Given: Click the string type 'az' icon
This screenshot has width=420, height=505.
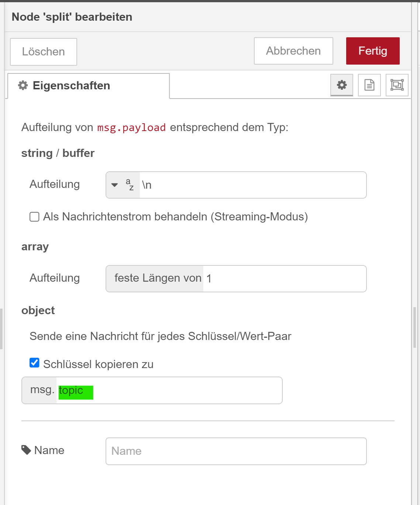Looking at the screenshot, I should [x=130, y=185].
